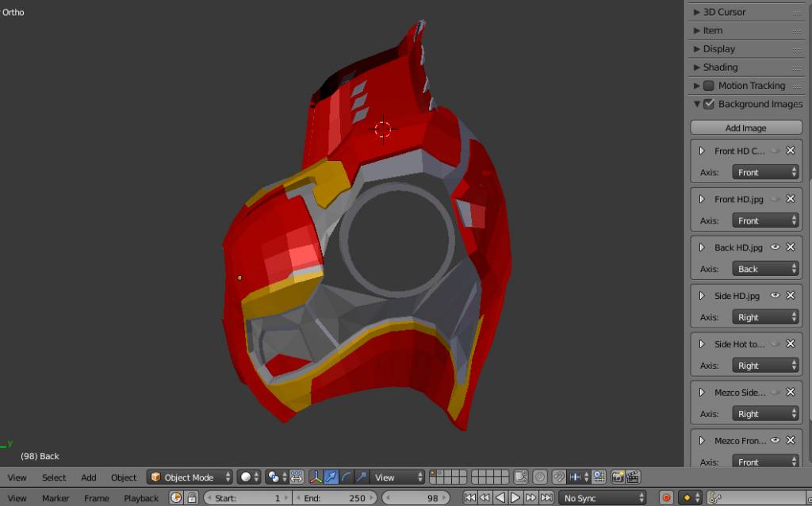Click the OpenGL render animation clapper icon
This screenshot has width=812, height=506.
point(633,477)
